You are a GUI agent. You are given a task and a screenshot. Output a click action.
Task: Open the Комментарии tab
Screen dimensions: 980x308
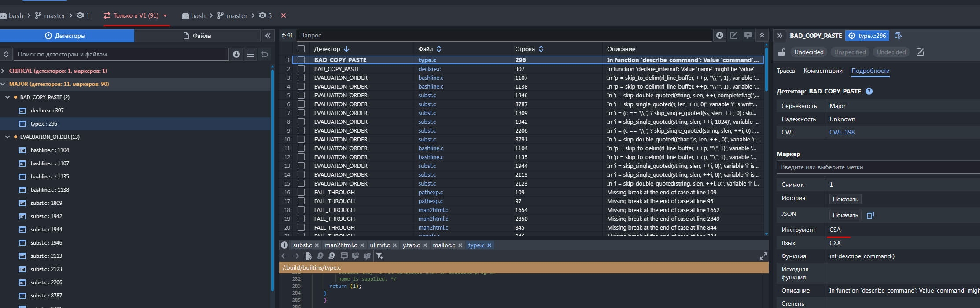[x=823, y=71]
